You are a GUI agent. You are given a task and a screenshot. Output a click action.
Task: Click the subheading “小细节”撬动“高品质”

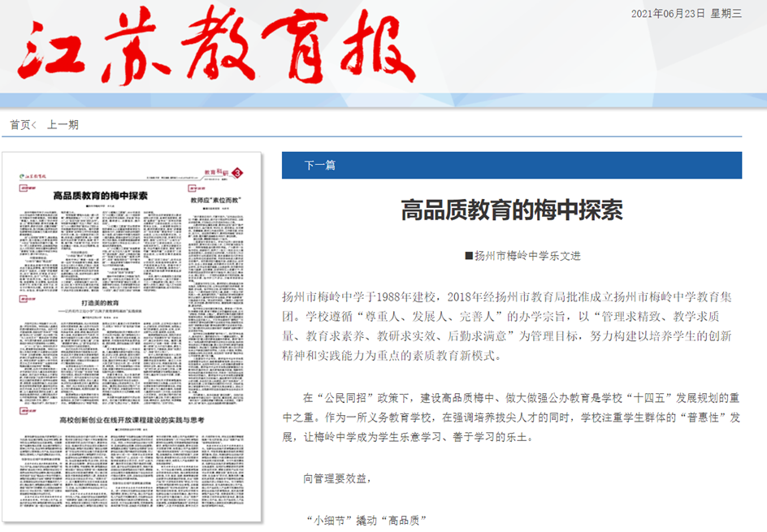point(366,521)
